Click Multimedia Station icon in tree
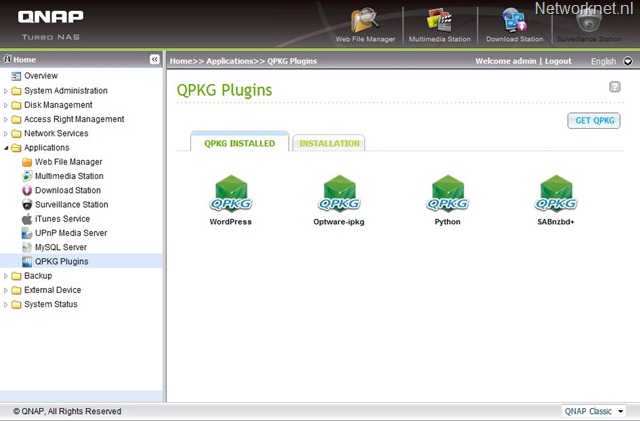Viewport: 640px width, 421px height. click(x=27, y=176)
